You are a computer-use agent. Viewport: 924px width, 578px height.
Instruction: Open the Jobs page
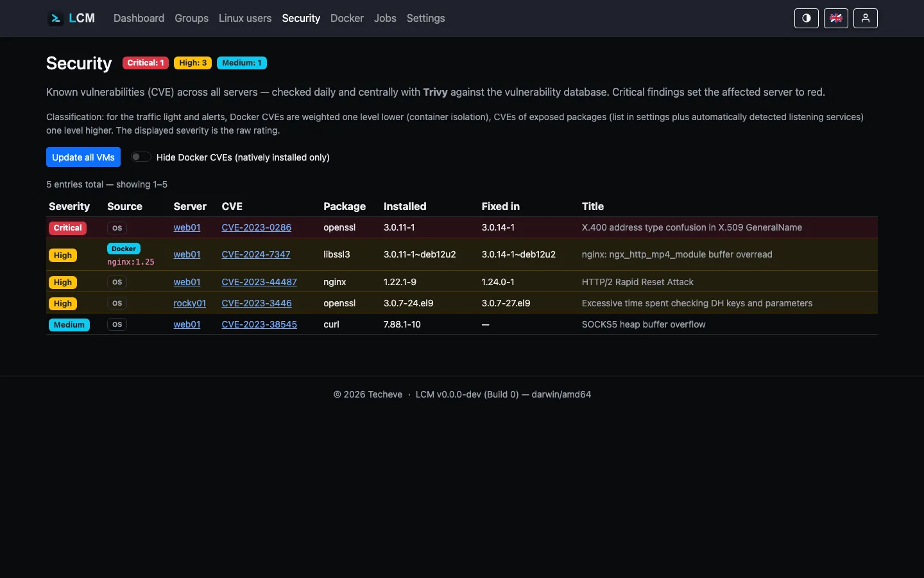pyautogui.click(x=385, y=18)
